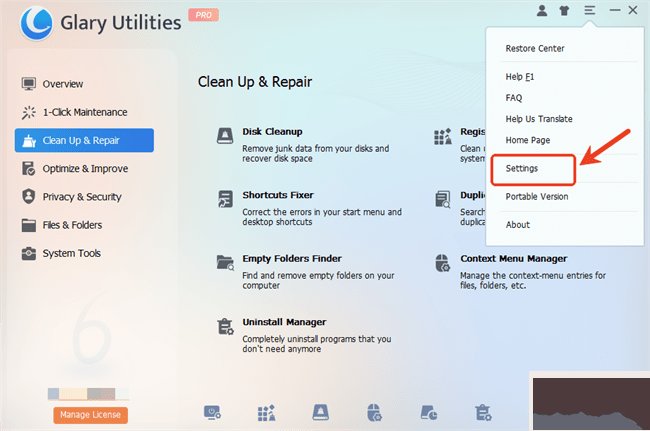Choose Help Us Translate
This screenshot has height=431, width=650.
point(539,119)
